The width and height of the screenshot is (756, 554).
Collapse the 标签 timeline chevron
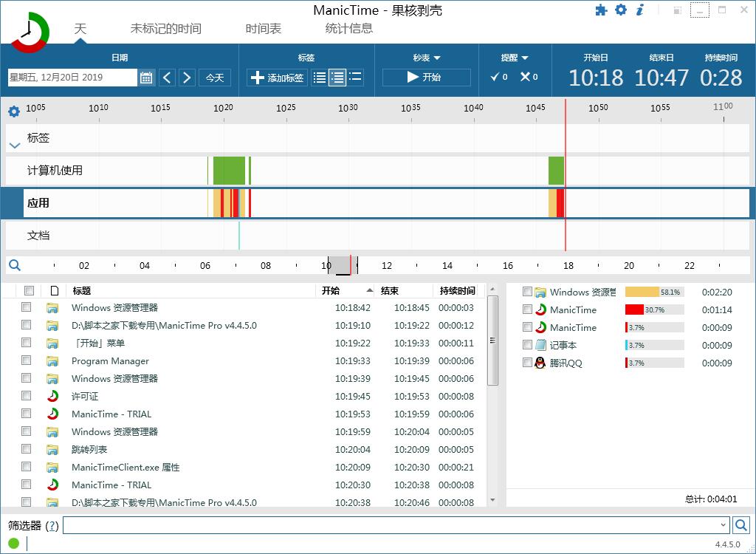pos(15,146)
